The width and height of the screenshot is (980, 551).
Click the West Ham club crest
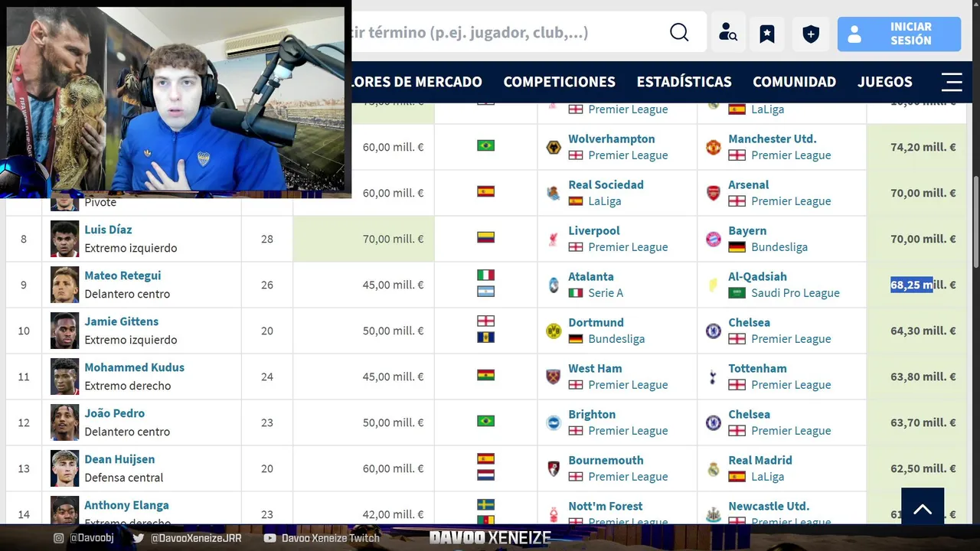[554, 377]
